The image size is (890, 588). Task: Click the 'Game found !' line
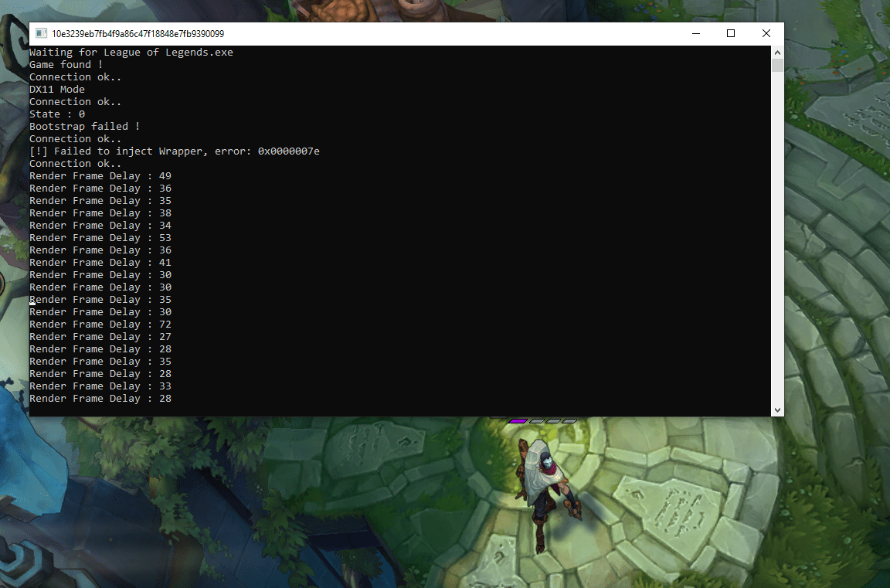coord(66,65)
